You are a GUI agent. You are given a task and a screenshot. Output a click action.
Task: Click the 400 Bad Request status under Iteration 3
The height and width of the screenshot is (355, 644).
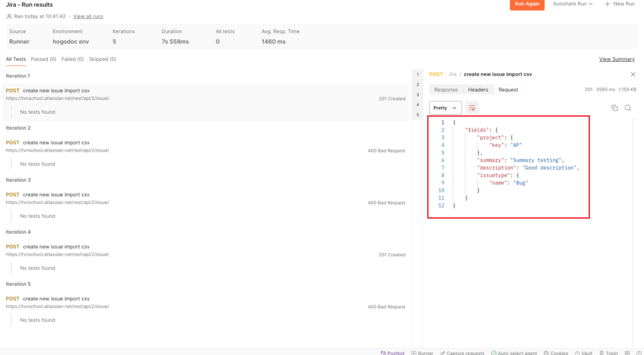[387, 203]
